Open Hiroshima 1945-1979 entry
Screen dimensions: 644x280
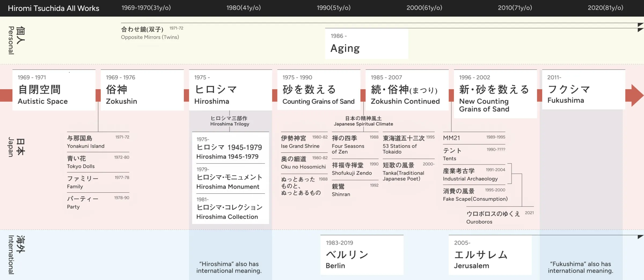tap(230, 148)
